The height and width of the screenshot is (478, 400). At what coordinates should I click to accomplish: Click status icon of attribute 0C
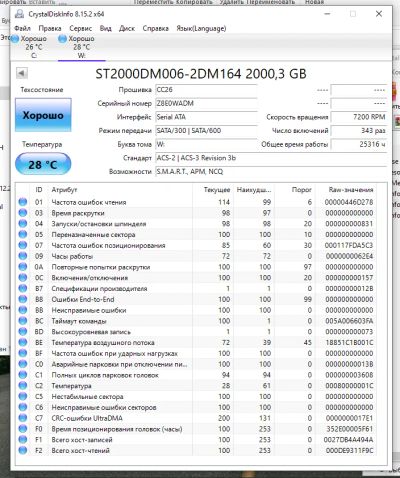pos(23,278)
